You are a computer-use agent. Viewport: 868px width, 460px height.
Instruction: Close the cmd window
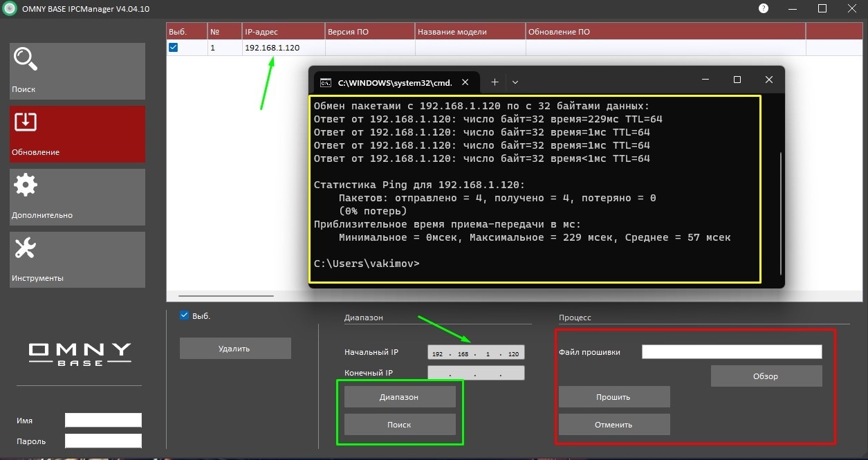(x=769, y=80)
